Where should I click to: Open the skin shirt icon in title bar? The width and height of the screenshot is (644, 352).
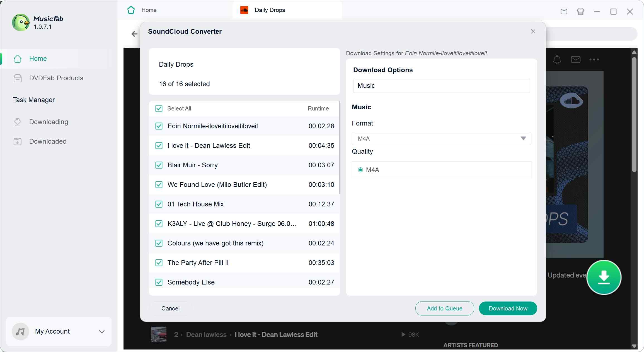click(x=580, y=11)
